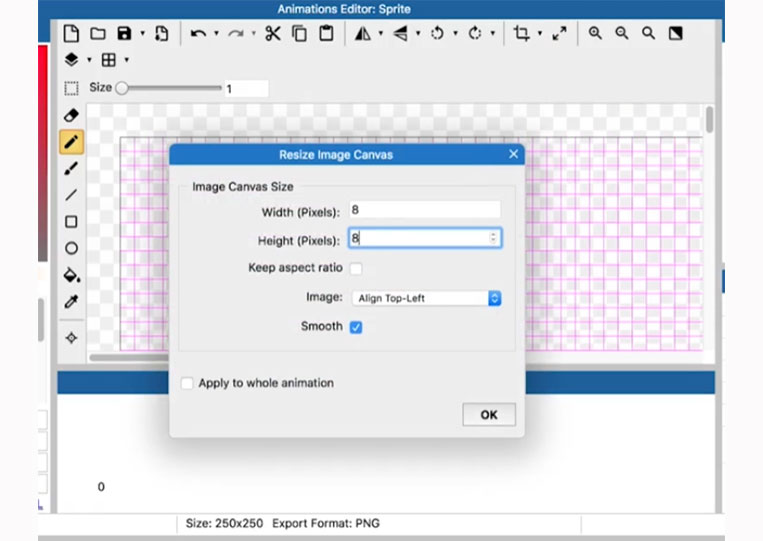Click the resize canvas arrows icon
Viewport: 763px width, 541px height.
click(560, 34)
